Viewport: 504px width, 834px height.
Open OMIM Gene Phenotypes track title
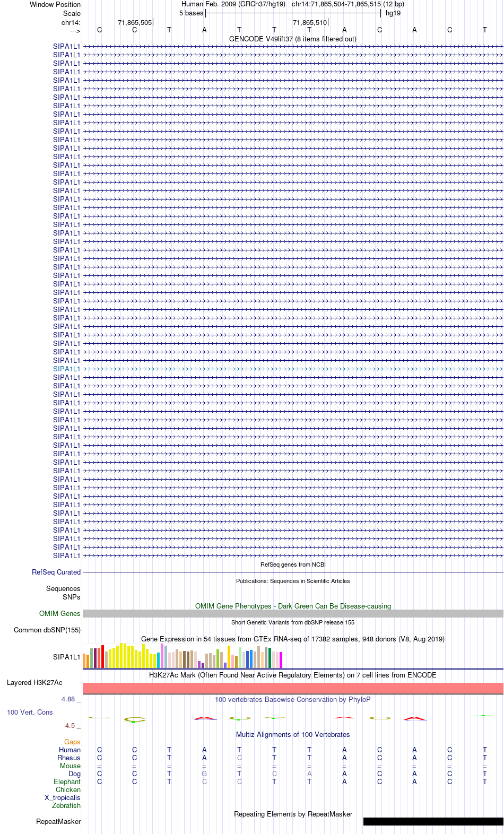pyautogui.click(x=293, y=606)
